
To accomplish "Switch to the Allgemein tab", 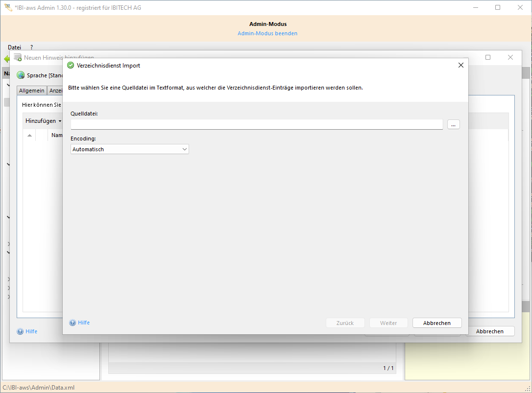I will tap(31, 90).
